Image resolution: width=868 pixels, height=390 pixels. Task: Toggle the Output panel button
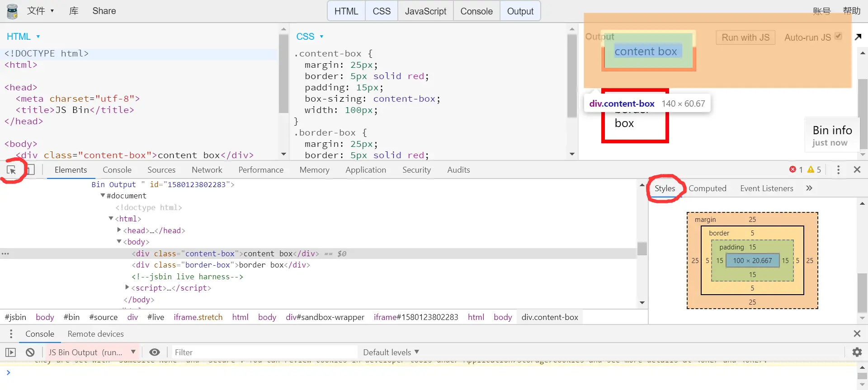click(x=520, y=11)
